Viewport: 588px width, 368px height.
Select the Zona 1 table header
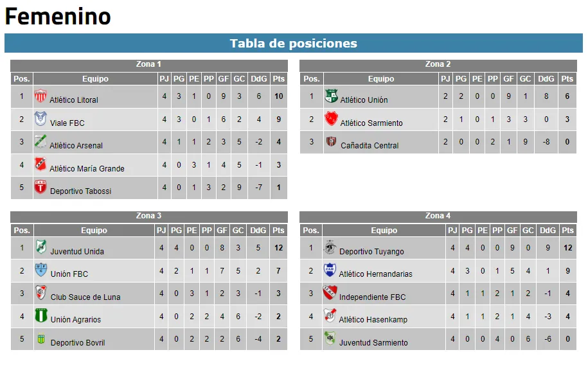coord(148,64)
